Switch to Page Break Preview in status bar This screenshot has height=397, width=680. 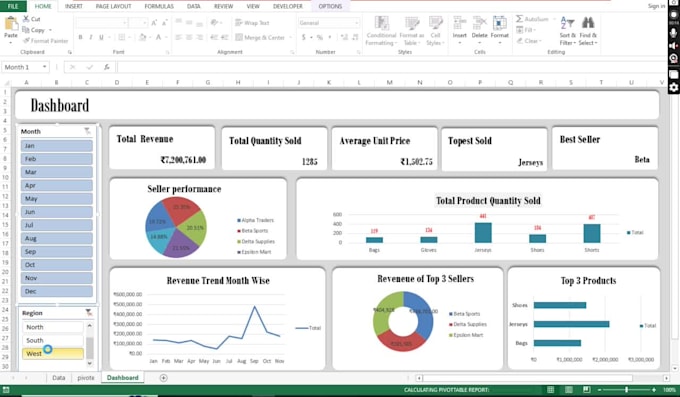(586, 390)
